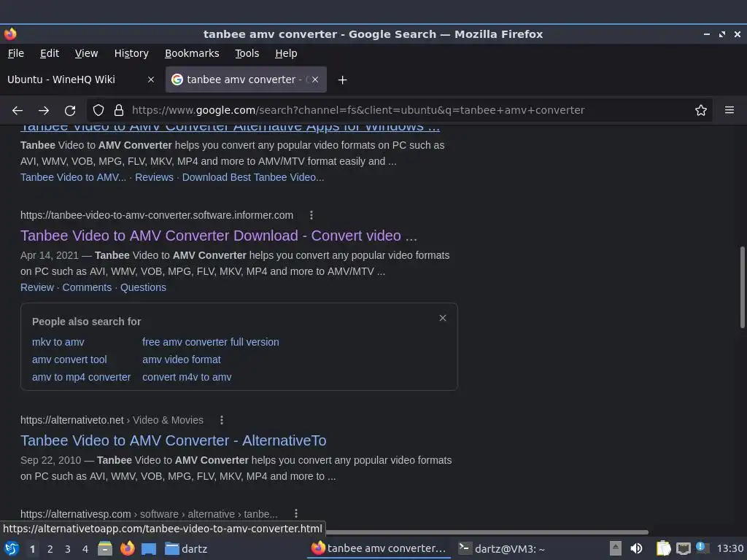Search for mkv to amv
This screenshot has width=747, height=560.
click(58, 342)
